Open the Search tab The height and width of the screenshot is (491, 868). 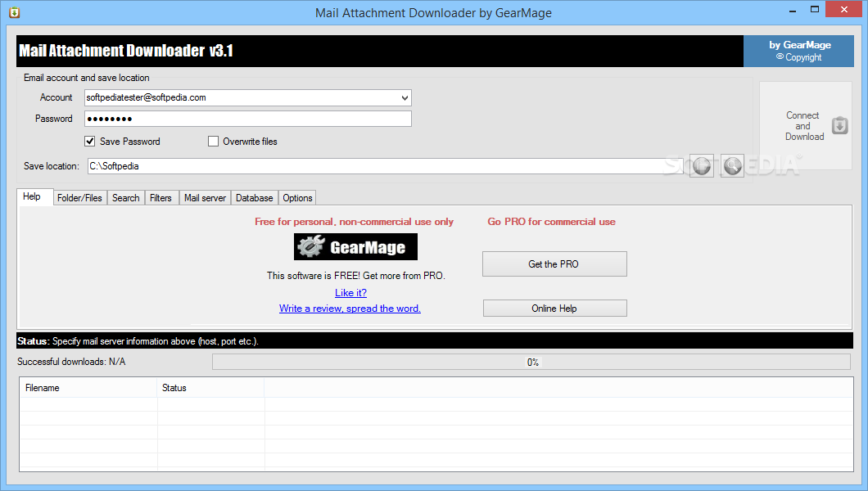click(x=125, y=198)
